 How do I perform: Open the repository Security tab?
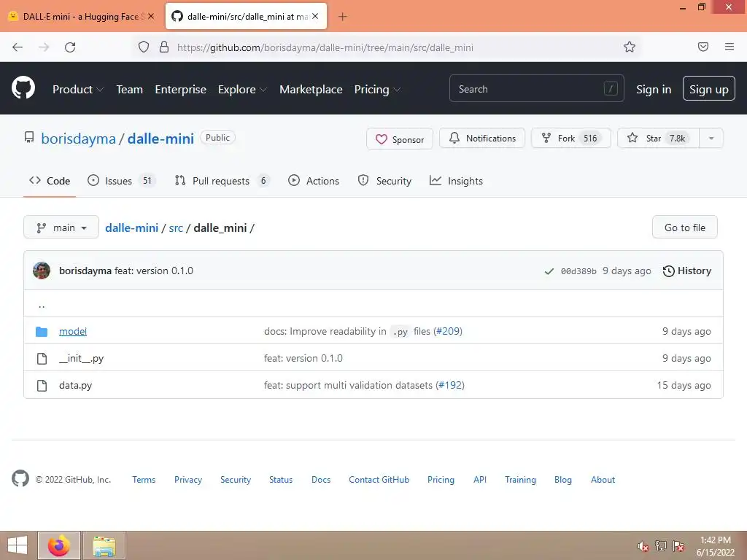coord(384,181)
